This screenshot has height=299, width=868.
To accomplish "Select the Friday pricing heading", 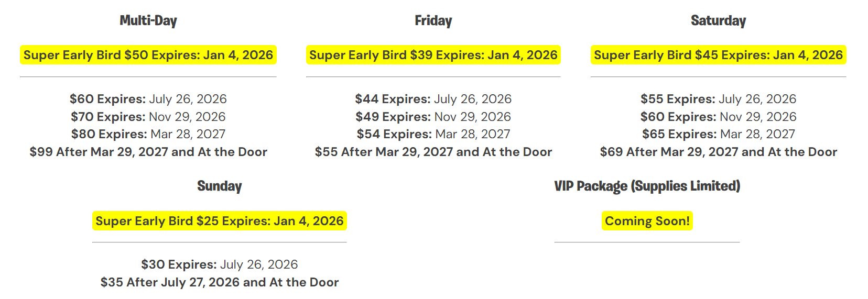I will click(433, 20).
